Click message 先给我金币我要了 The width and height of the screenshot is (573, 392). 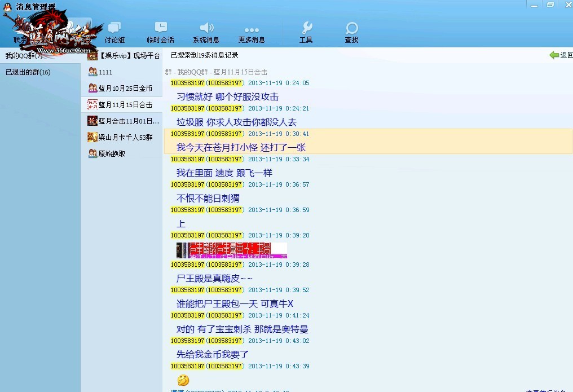[x=212, y=354]
